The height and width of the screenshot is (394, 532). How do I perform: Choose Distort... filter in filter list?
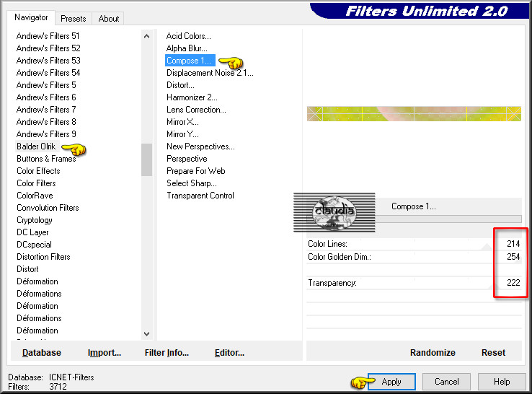(x=180, y=85)
